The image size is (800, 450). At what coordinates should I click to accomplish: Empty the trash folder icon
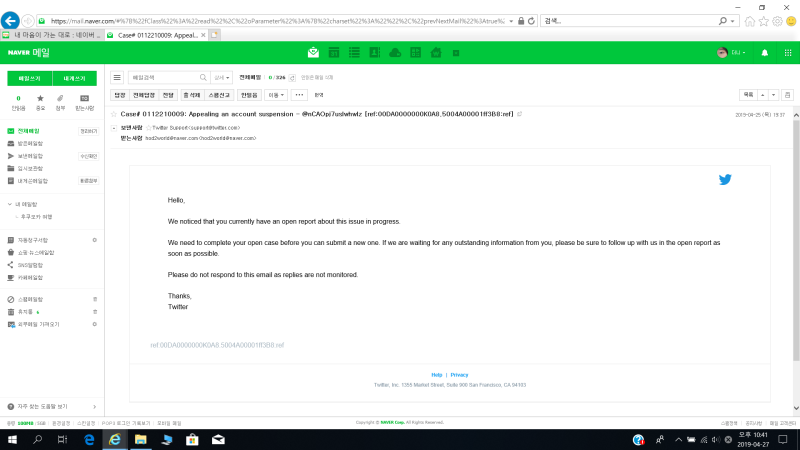click(94, 312)
